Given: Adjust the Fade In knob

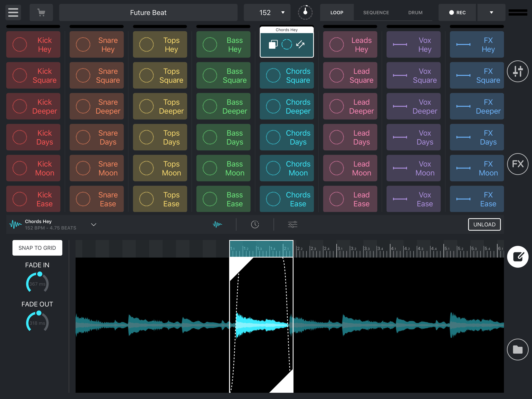Looking at the screenshot, I should (x=37, y=283).
